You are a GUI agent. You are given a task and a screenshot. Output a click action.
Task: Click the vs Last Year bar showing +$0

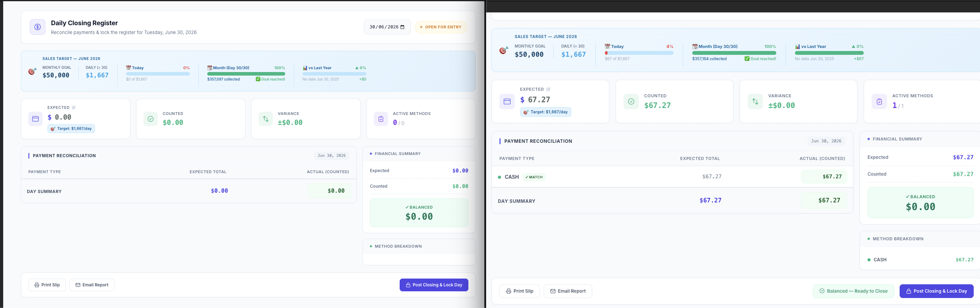tap(334, 74)
